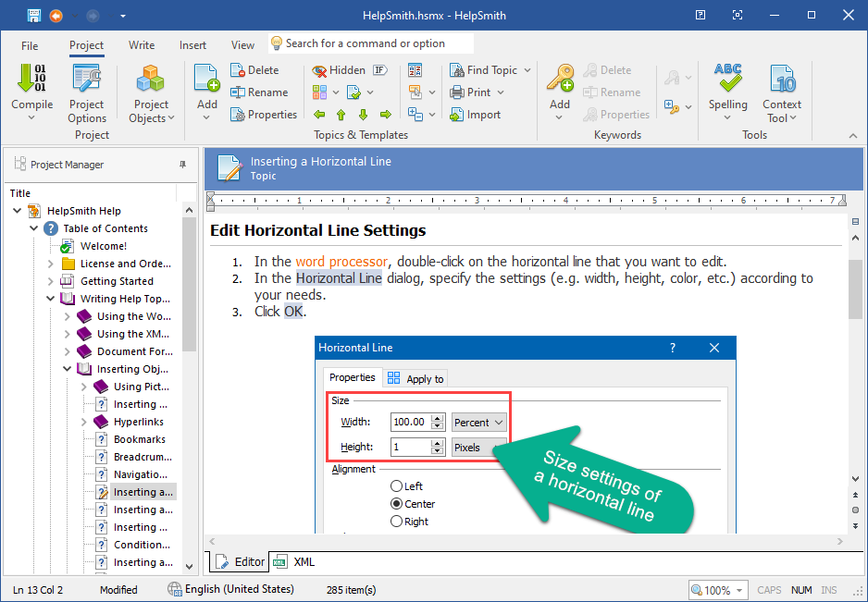Click Import in the ribbon
This screenshot has height=602, width=868.
pyautogui.click(x=475, y=115)
